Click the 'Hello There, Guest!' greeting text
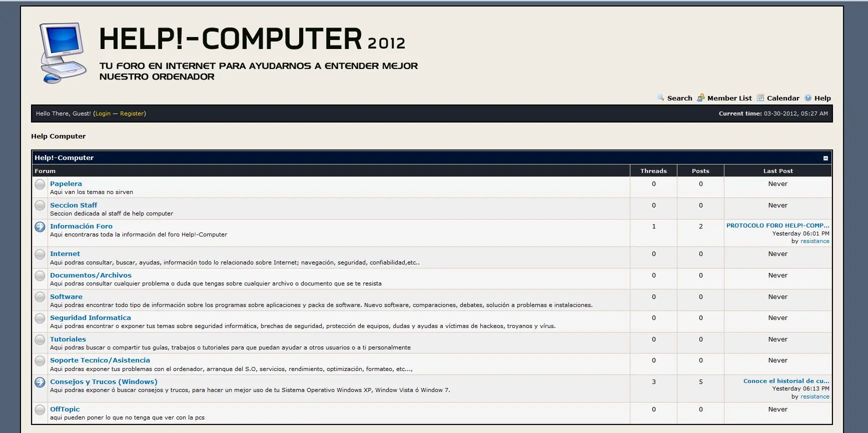This screenshot has height=433, width=868. [x=64, y=113]
